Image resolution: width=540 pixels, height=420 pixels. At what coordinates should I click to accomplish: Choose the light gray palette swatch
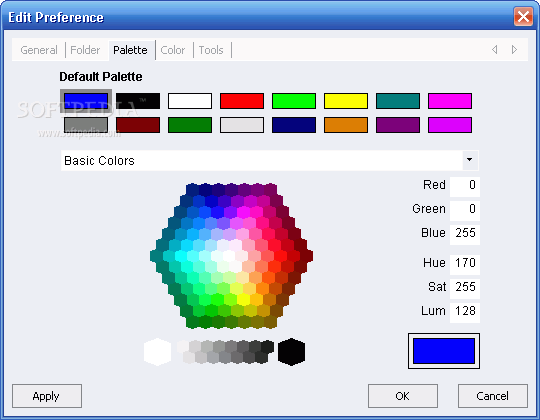[x=242, y=125]
